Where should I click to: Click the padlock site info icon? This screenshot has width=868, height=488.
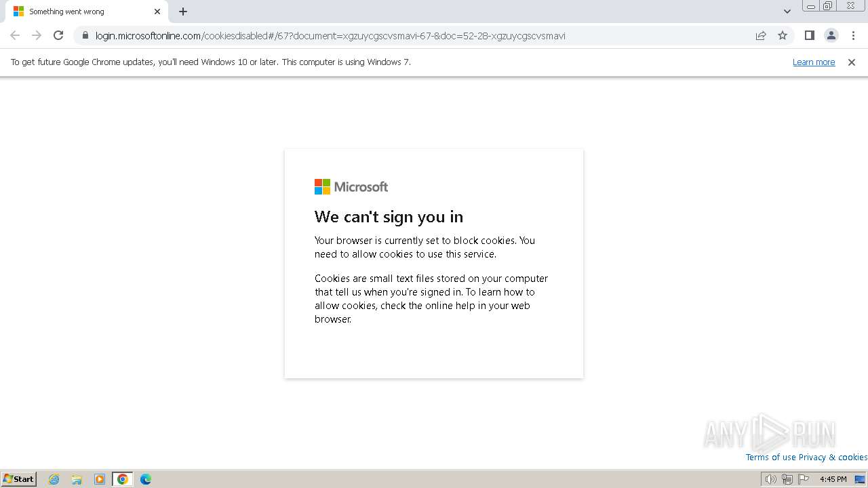click(x=85, y=35)
